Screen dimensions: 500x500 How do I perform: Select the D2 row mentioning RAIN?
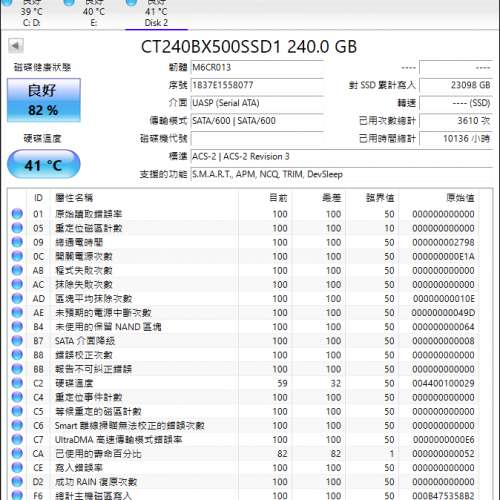click(x=250, y=482)
